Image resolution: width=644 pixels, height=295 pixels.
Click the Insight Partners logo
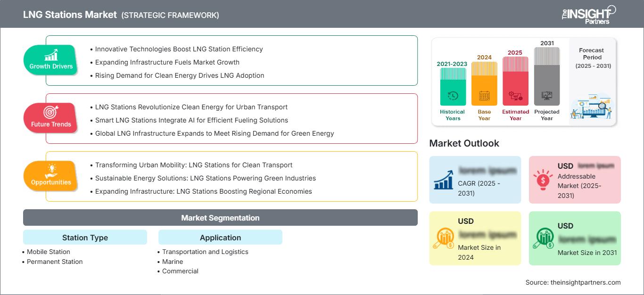588,14
